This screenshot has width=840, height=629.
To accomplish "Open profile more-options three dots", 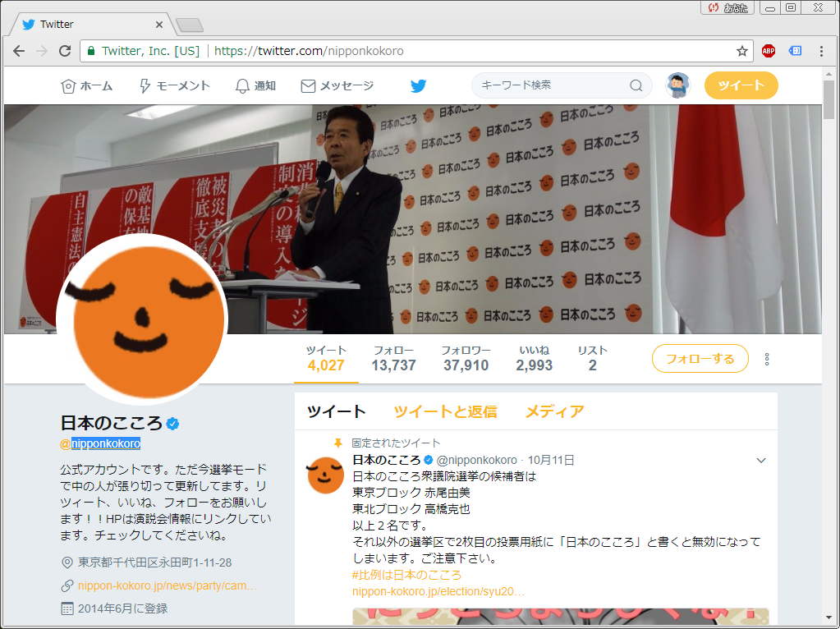I will [767, 359].
